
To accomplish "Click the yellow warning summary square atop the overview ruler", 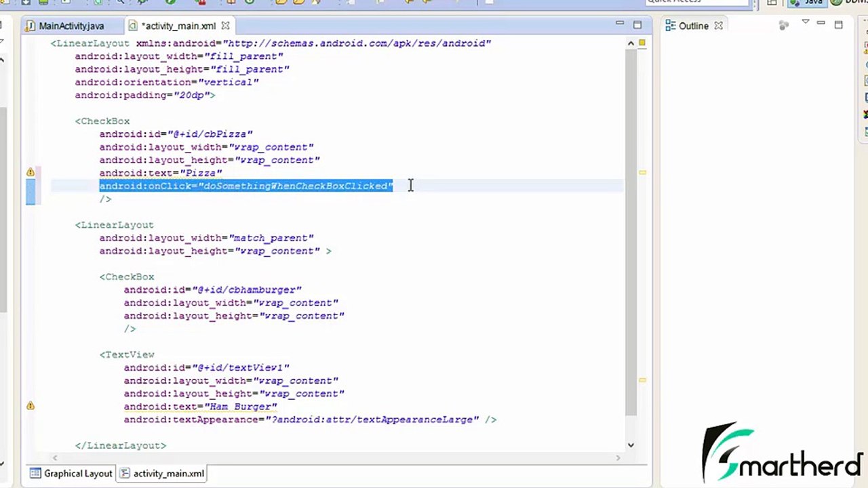I will click(x=642, y=43).
